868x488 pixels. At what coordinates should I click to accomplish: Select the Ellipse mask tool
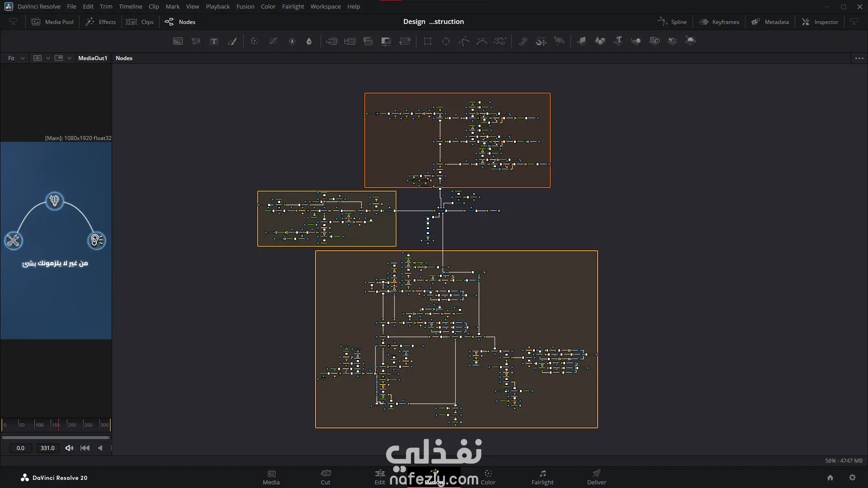446,41
